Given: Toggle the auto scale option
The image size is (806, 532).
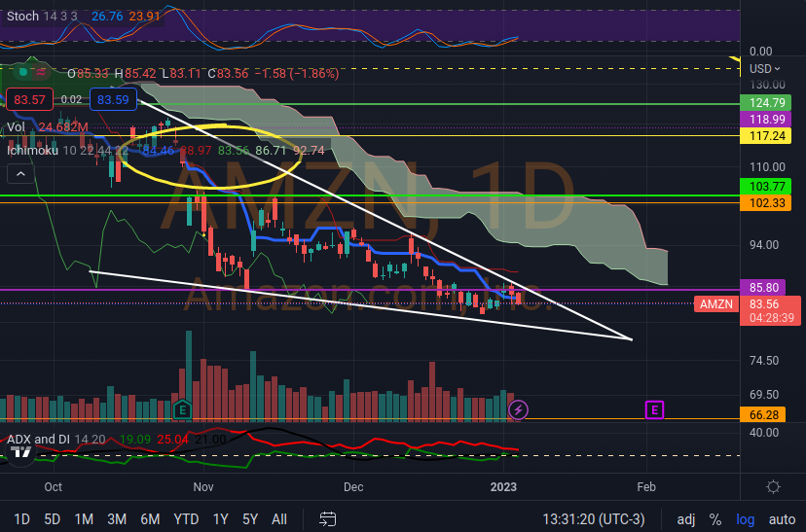Looking at the screenshot, I should click(x=782, y=519).
